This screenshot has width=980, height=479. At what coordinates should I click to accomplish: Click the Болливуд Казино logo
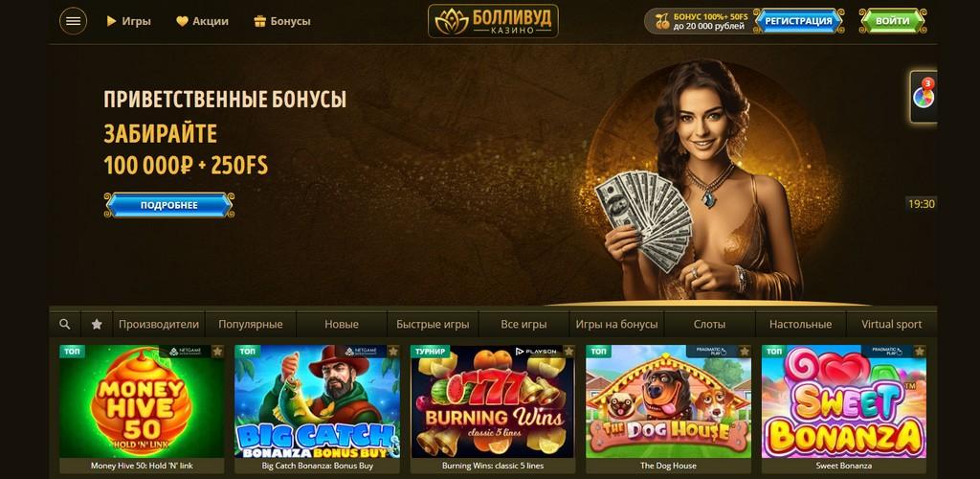(493, 21)
